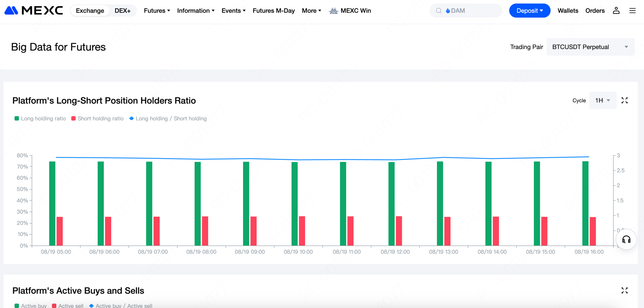
Task: Click the MEXC Win icon
Action: [x=333, y=11]
